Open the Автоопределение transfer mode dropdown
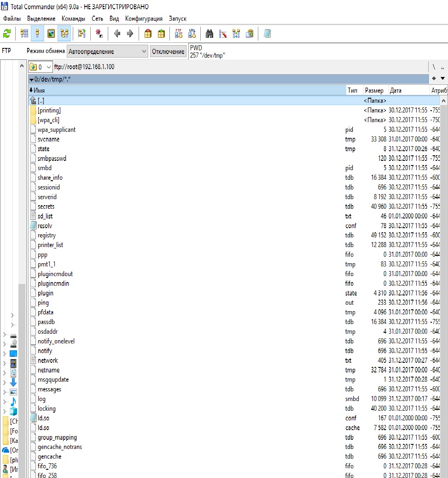 [107, 52]
